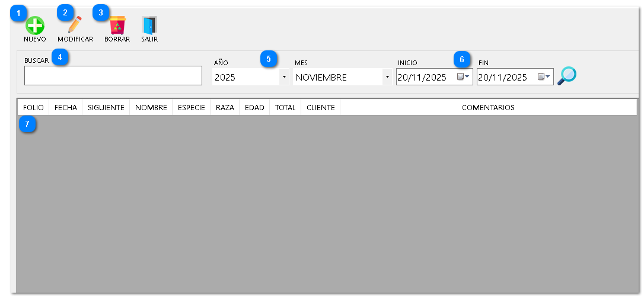
Task: Expand the AÑO dropdown showing 2025
Action: tap(284, 77)
